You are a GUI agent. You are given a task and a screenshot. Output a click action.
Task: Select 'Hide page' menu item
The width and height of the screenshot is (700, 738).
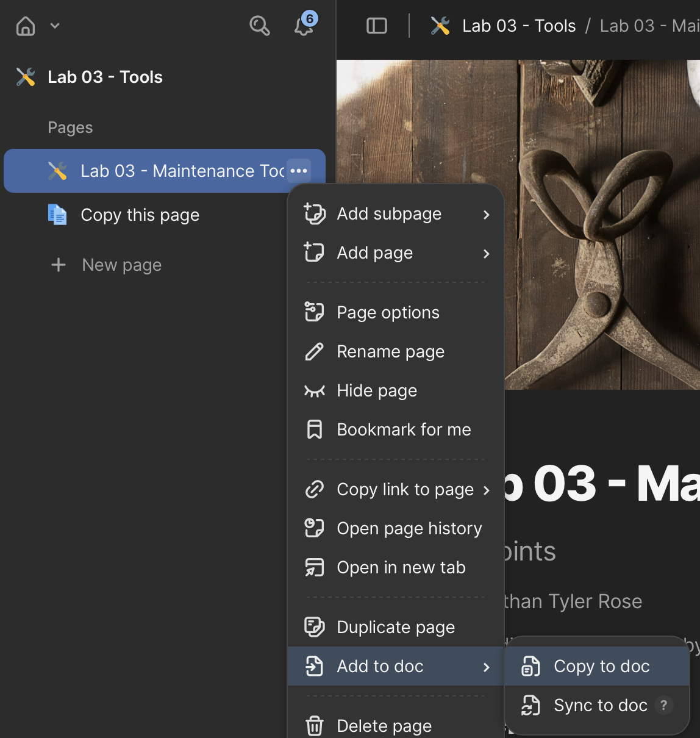[396, 390]
